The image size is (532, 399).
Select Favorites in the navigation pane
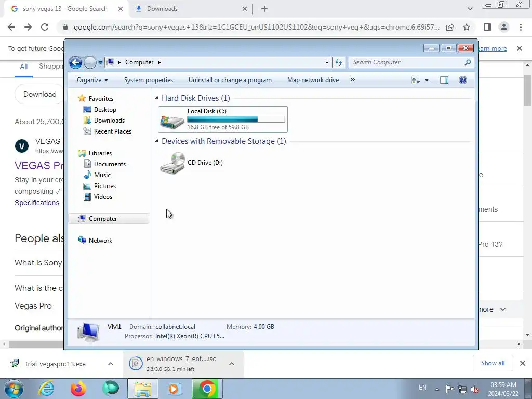point(101,98)
